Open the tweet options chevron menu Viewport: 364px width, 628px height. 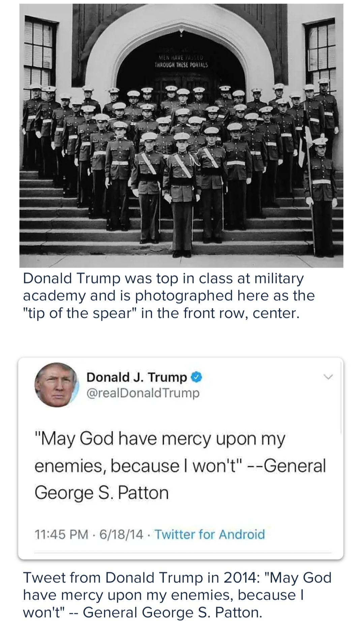(x=328, y=377)
